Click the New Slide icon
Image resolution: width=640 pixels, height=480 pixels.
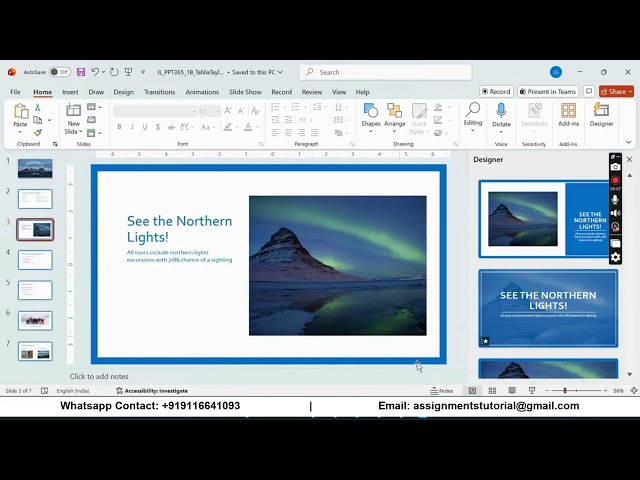coord(73,110)
